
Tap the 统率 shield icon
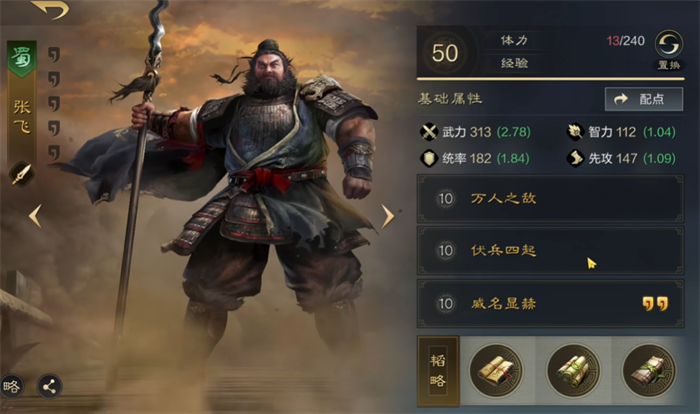pos(429,158)
